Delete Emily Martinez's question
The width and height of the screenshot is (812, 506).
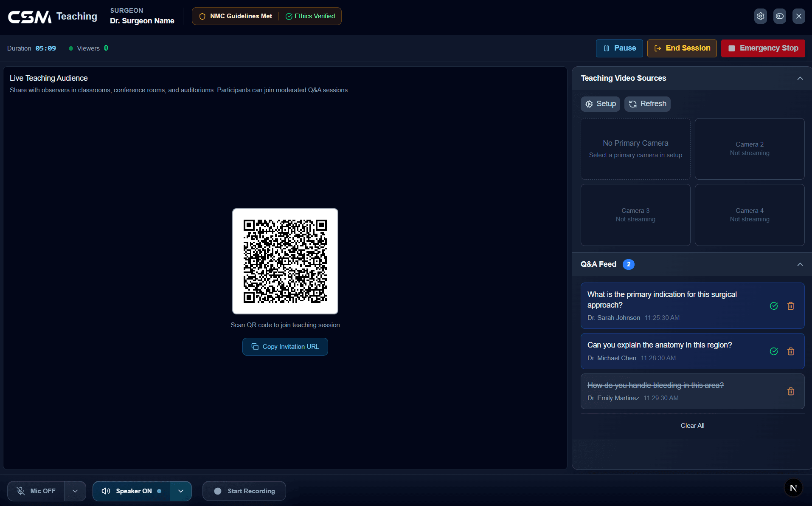[x=790, y=391]
